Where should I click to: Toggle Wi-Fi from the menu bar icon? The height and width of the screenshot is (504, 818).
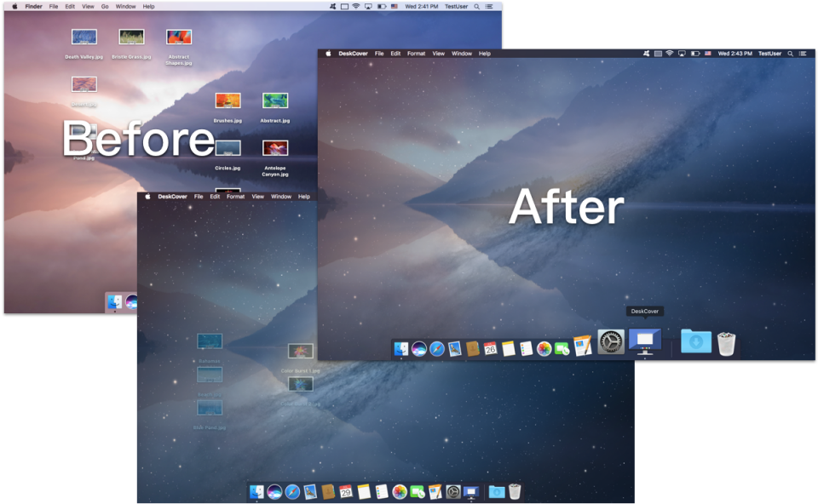pyautogui.click(x=670, y=53)
